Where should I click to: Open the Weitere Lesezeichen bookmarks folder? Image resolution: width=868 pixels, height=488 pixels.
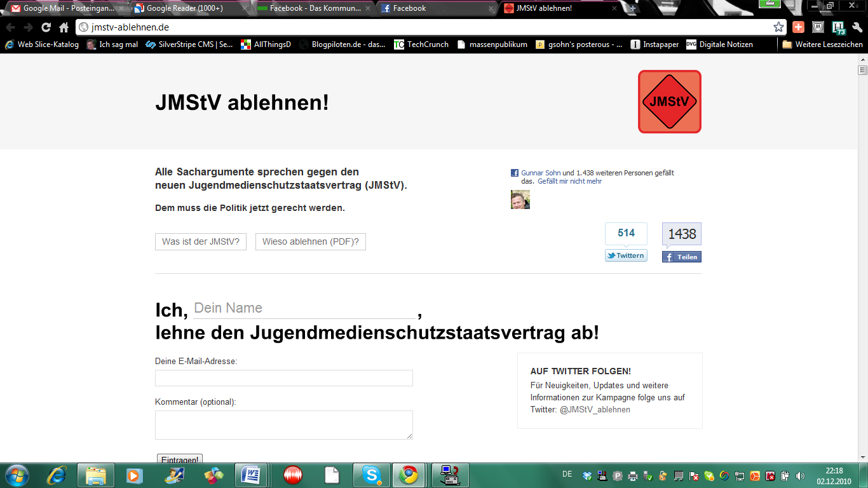pyautogui.click(x=822, y=44)
